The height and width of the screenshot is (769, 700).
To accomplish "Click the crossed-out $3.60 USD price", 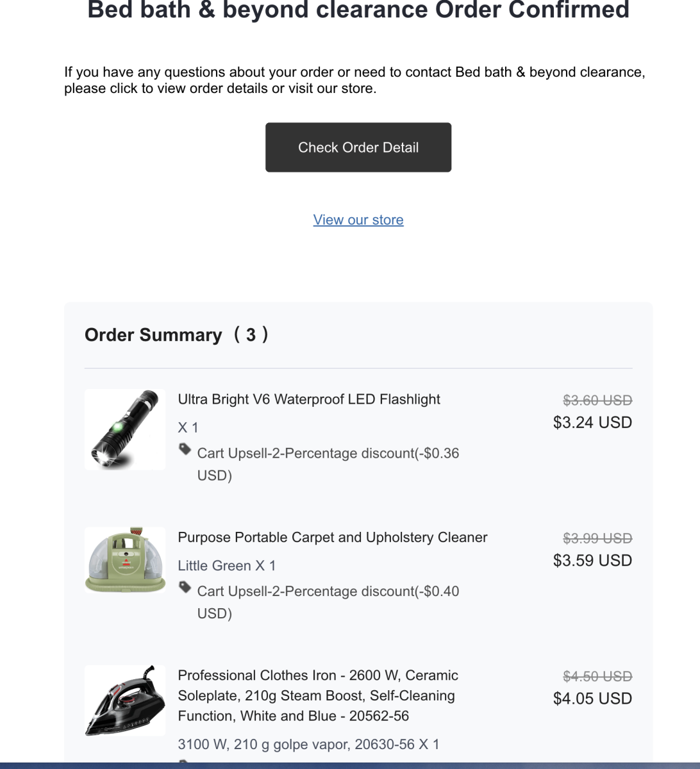I will tap(597, 401).
